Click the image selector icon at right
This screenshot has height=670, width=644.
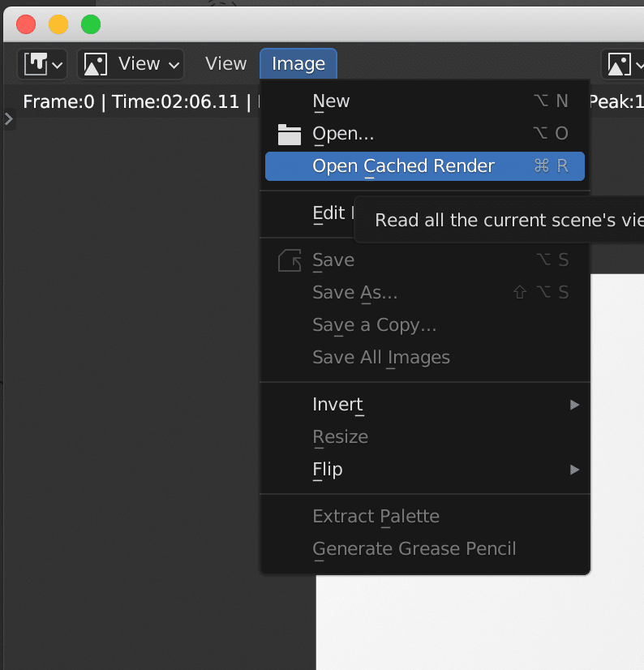point(622,64)
